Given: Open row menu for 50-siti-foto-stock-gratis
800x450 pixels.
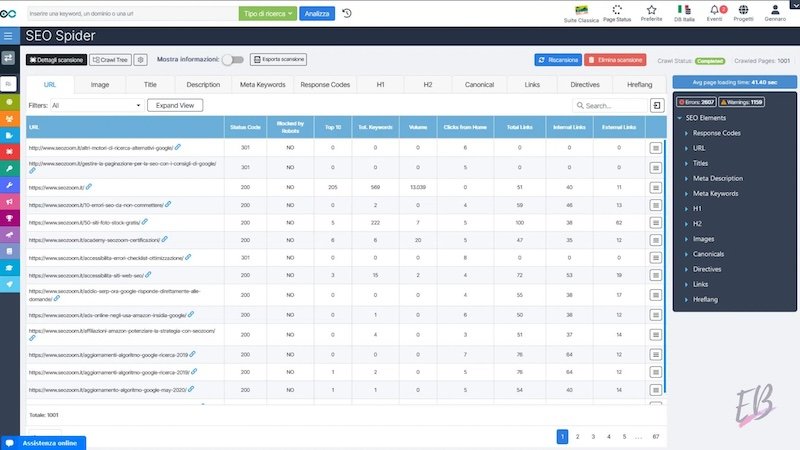Looking at the screenshot, I should point(656,223).
